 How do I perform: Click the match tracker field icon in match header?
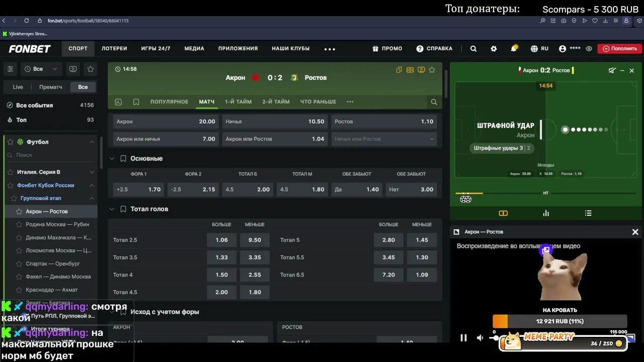coord(410,70)
